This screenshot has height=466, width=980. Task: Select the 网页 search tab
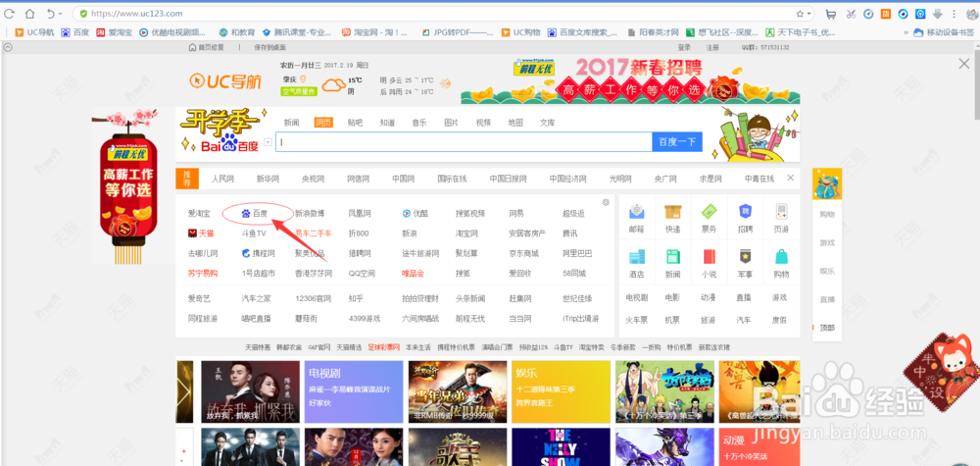coord(323,123)
